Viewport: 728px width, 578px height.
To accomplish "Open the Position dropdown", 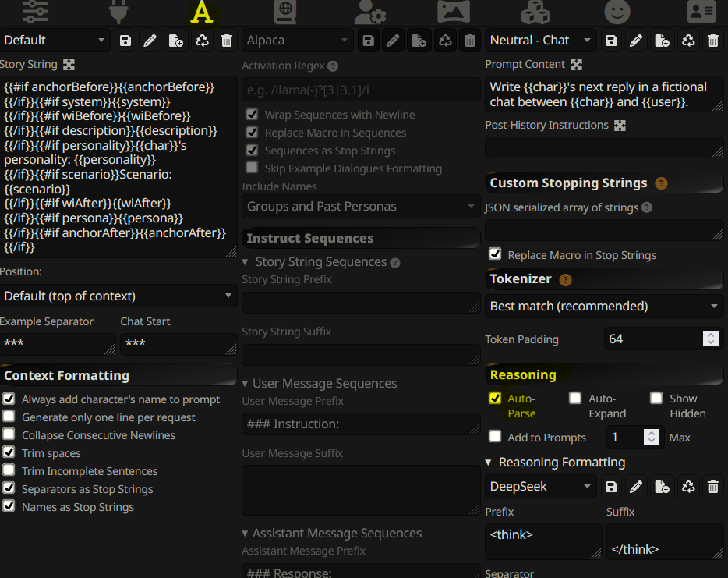I will tap(118, 296).
